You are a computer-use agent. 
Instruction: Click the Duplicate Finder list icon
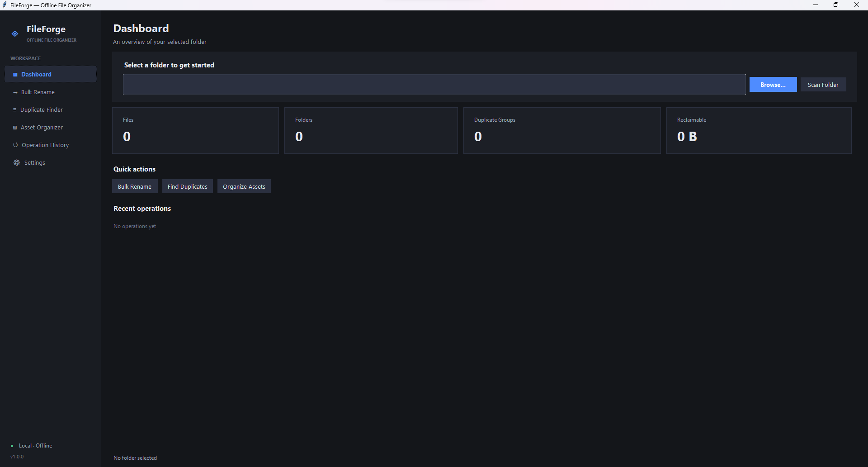click(x=14, y=110)
